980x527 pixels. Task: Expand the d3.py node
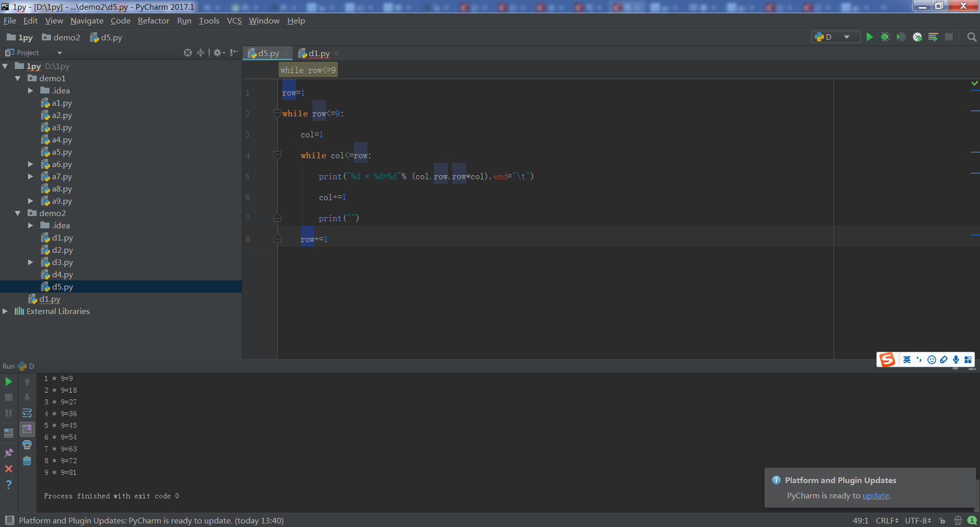30,262
